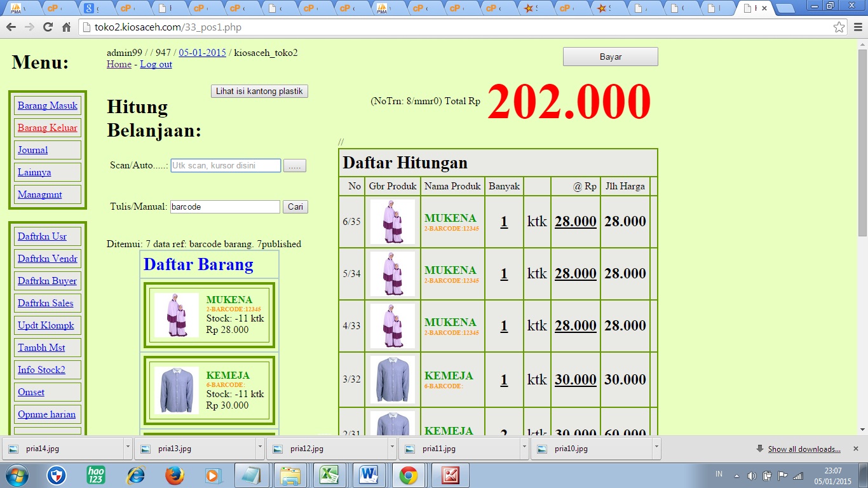The height and width of the screenshot is (488, 868).
Task: Click the Log out link
Action: (156, 64)
